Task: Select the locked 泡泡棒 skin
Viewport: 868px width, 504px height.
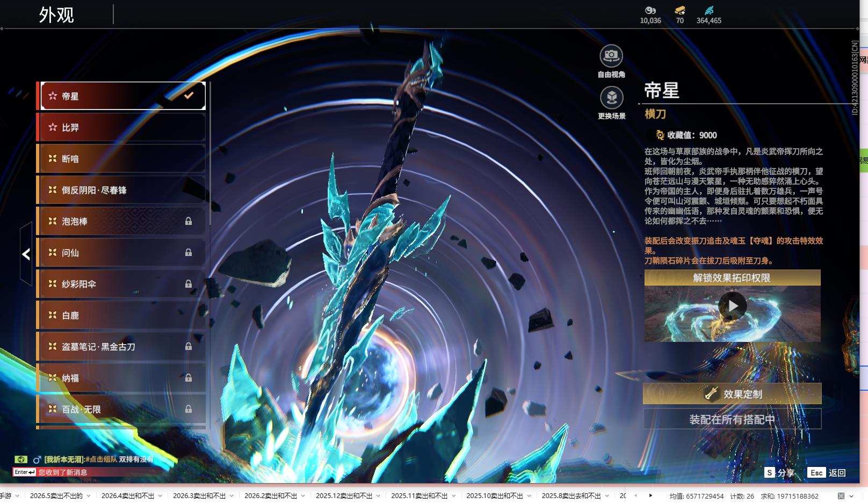Action: click(123, 221)
